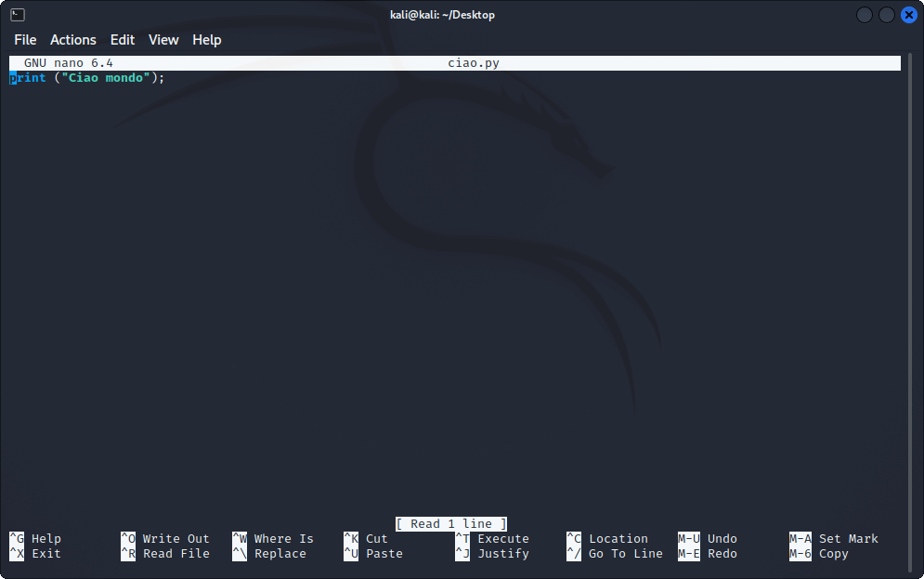Viewport: 924px width, 579px height.
Task: Place the cursor on the print keyword
Action: (28, 78)
